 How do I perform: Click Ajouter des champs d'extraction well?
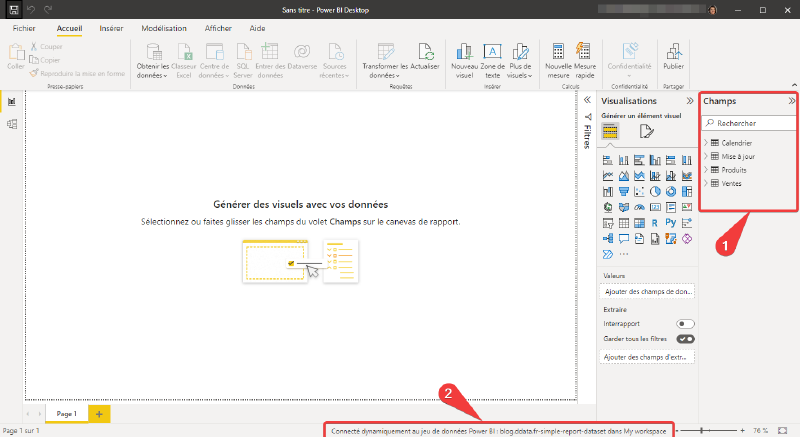(647, 357)
